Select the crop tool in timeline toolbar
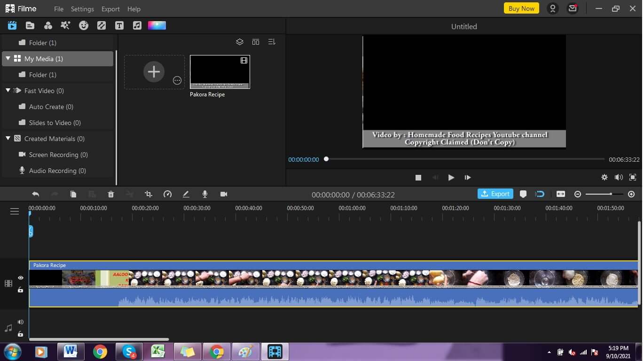 coord(149,194)
